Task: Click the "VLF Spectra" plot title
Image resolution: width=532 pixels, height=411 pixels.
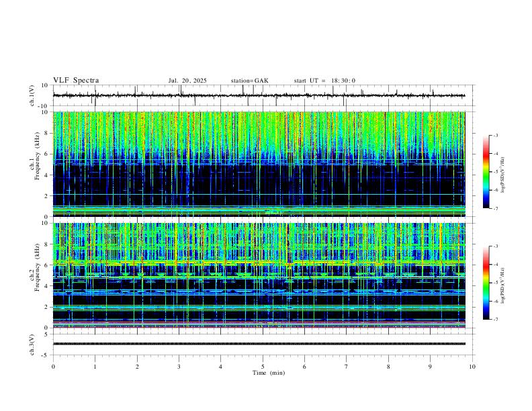Action: click(x=76, y=81)
